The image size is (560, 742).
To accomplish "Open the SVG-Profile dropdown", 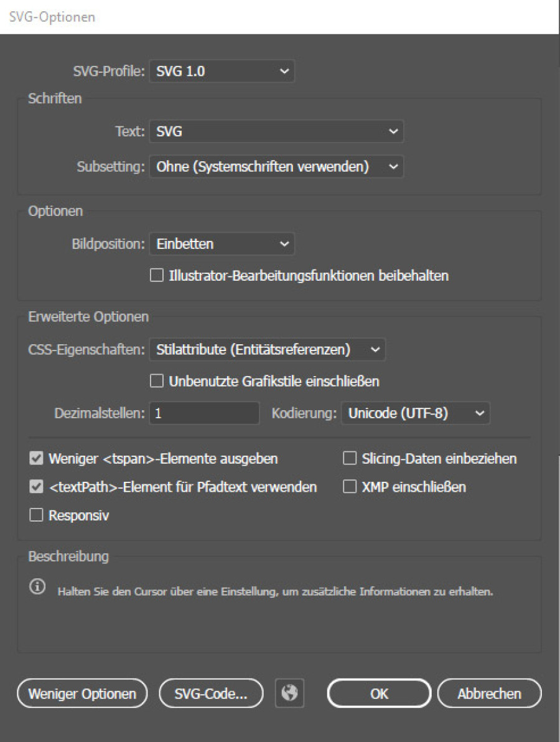I will tap(221, 71).
